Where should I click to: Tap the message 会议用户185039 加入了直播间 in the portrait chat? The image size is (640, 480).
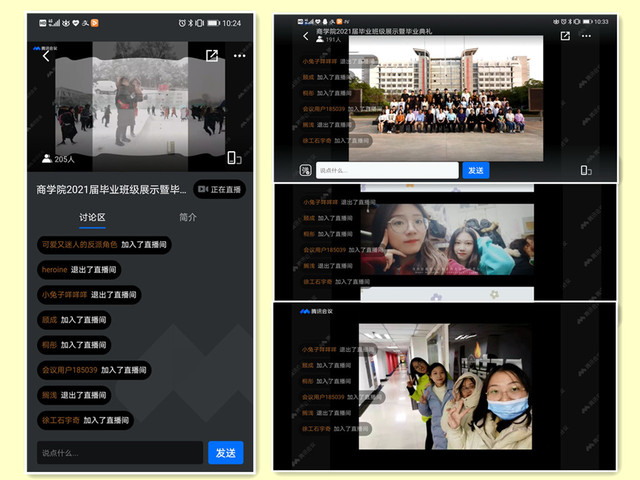94,370
